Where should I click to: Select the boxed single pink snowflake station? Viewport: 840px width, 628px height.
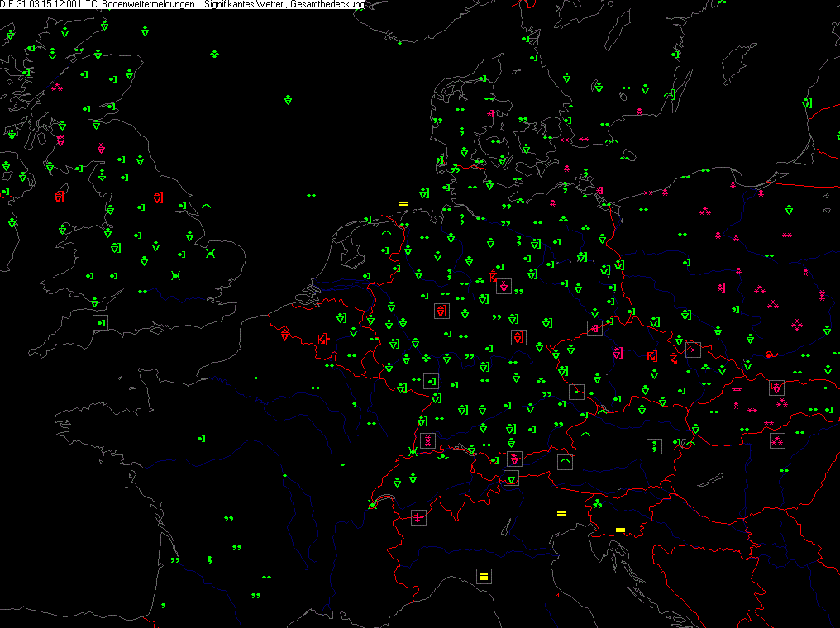click(693, 350)
